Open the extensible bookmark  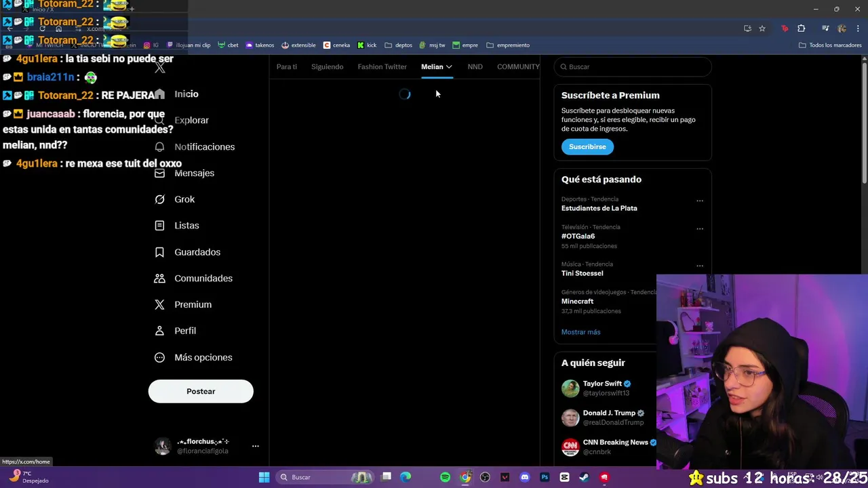(x=298, y=45)
